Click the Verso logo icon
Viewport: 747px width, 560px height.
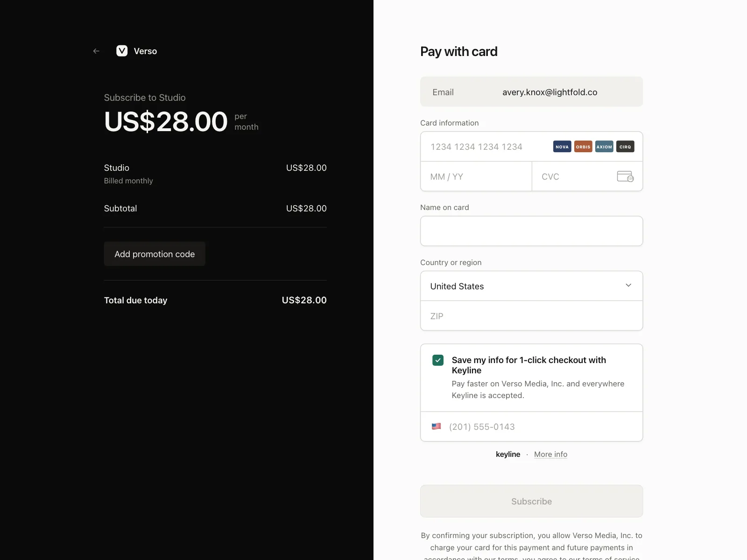pyautogui.click(x=122, y=51)
